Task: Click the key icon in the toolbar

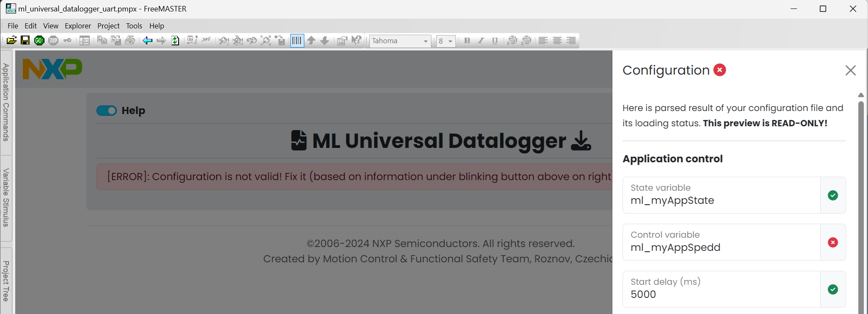Action: 67,41
